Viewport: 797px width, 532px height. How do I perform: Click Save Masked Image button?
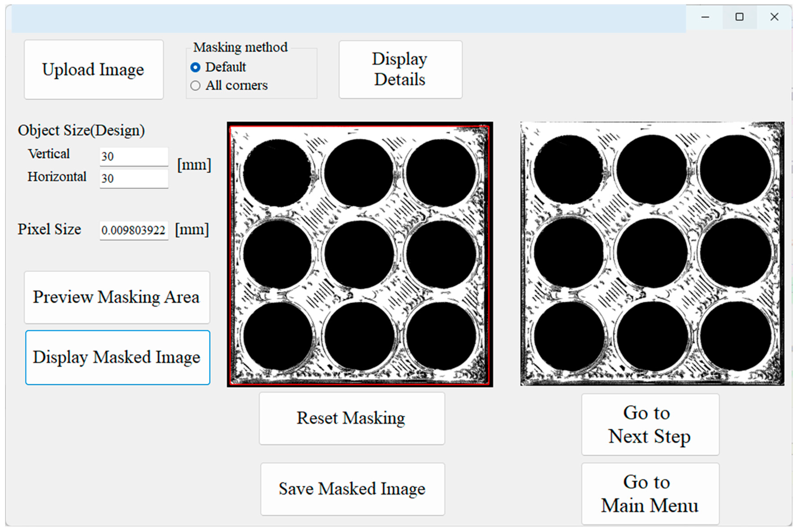[352, 489]
